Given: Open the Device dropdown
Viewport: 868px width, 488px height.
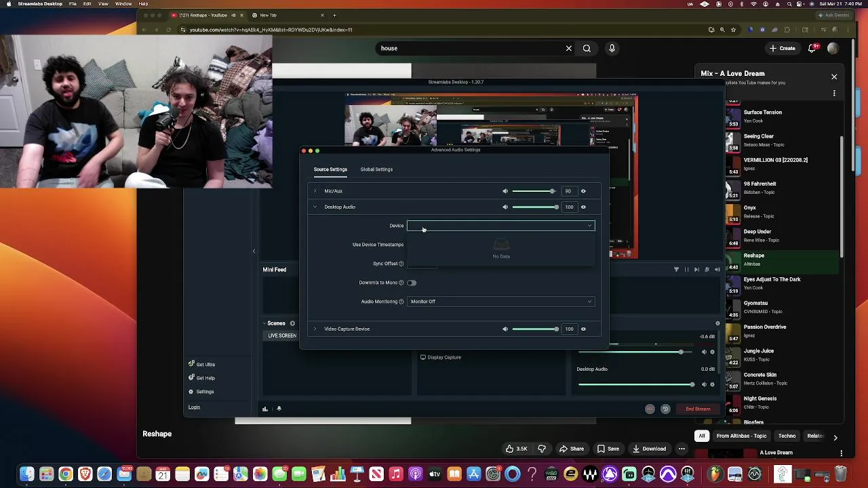Looking at the screenshot, I should click(500, 226).
